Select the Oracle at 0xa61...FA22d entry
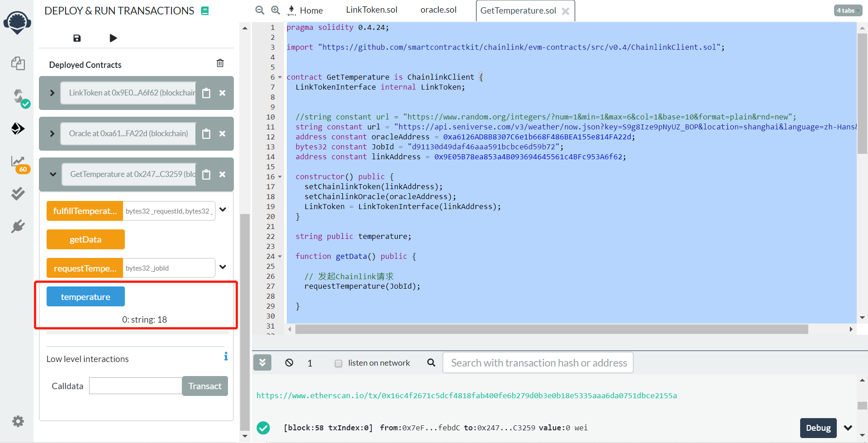Screen dimensions: 868x443 click(x=128, y=133)
